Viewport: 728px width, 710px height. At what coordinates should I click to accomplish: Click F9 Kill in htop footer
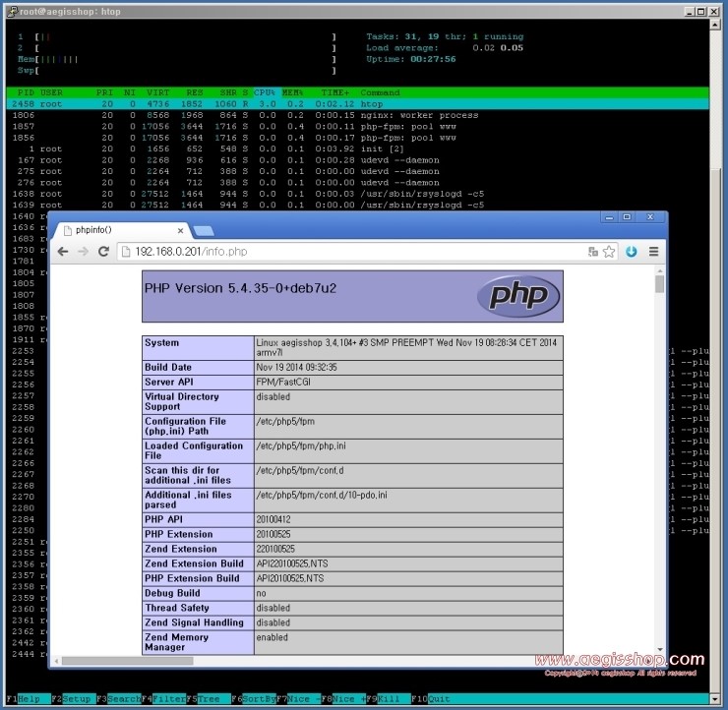coord(389,699)
